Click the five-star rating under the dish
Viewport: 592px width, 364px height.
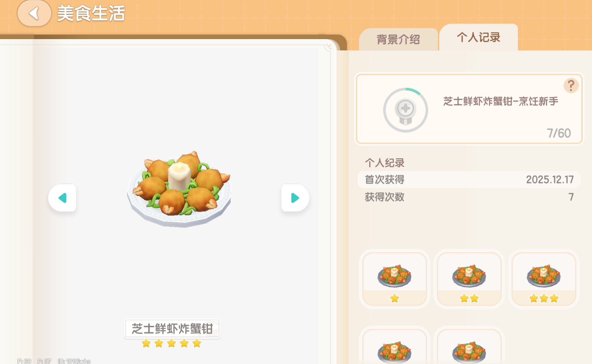(172, 343)
